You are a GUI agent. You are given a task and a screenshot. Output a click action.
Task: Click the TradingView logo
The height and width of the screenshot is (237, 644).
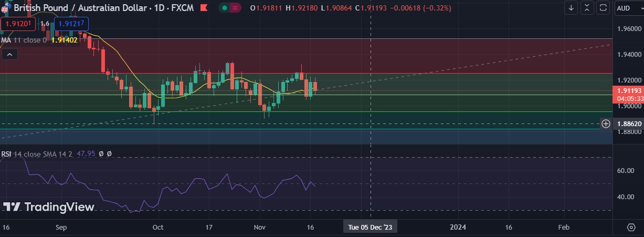[x=49, y=207]
